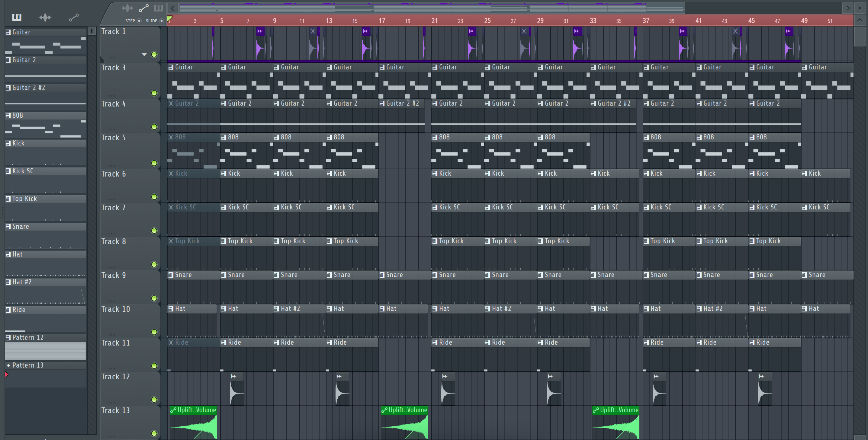This screenshot has width=868, height=440.
Task: Mute Track 5 with its green LED
Action: 154,163
